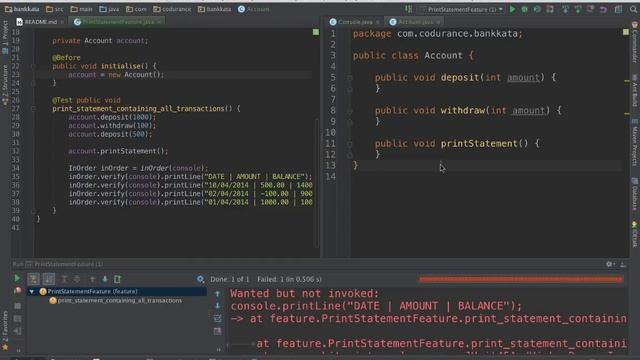Click the make project icon beside run configuration
The width and height of the screenshot is (640, 360).
[x=408, y=9]
